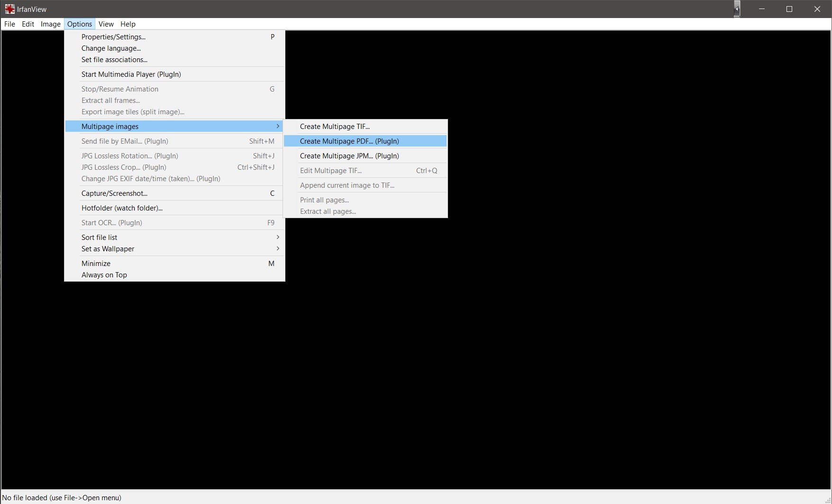Open the View menu
Screen dimensions: 832x504
(x=106, y=24)
